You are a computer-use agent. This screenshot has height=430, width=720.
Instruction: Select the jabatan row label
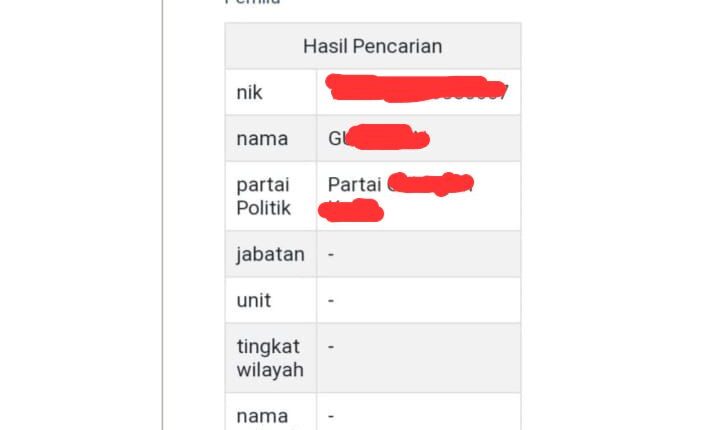[x=270, y=254]
